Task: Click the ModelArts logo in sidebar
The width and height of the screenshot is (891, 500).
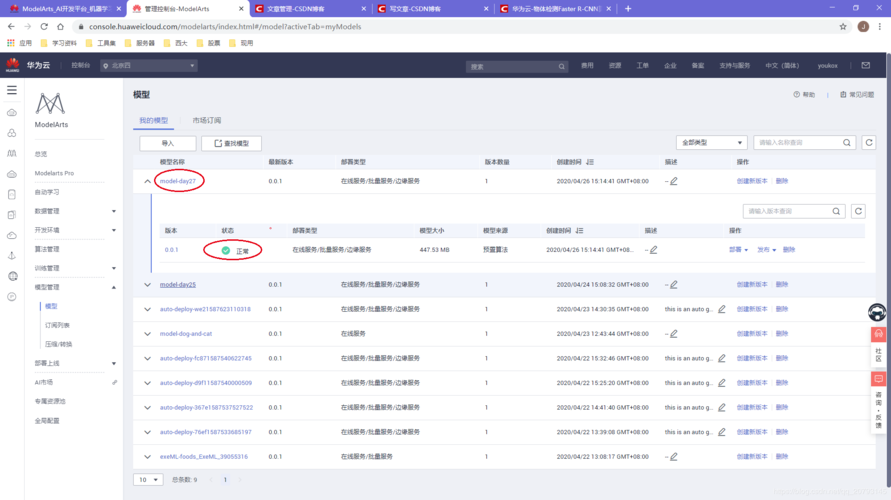Action: pos(51,104)
